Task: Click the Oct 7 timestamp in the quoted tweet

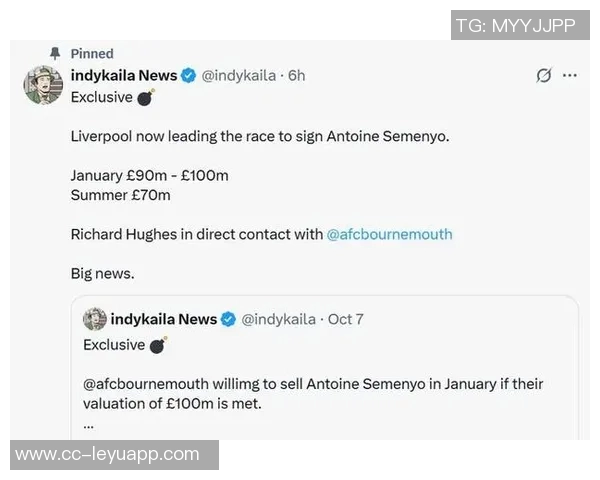Action: pyautogui.click(x=345, y=319)
